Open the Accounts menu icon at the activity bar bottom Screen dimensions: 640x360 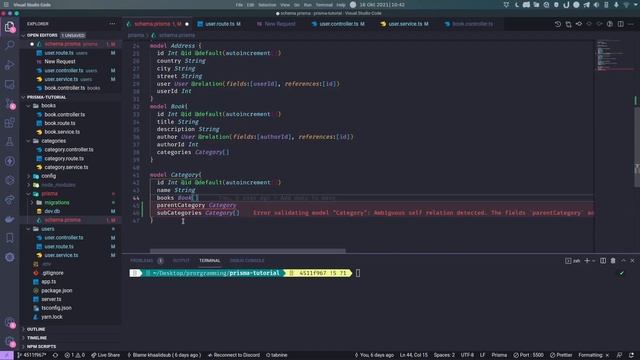pos(9,323)
